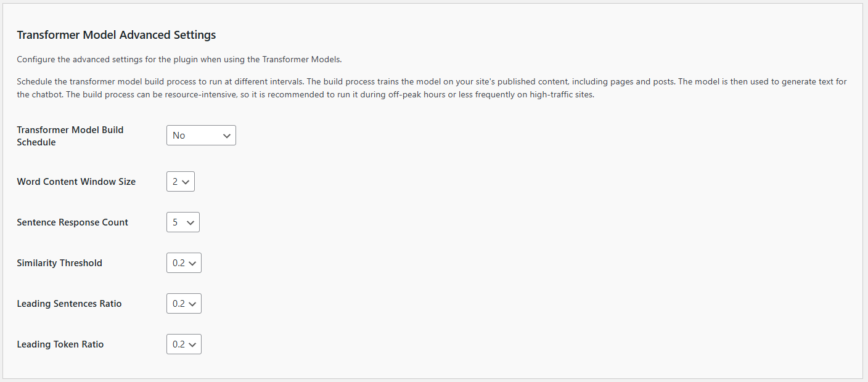
Task: Open the Sentence Response Count dropdown
Action: [183, 222]
